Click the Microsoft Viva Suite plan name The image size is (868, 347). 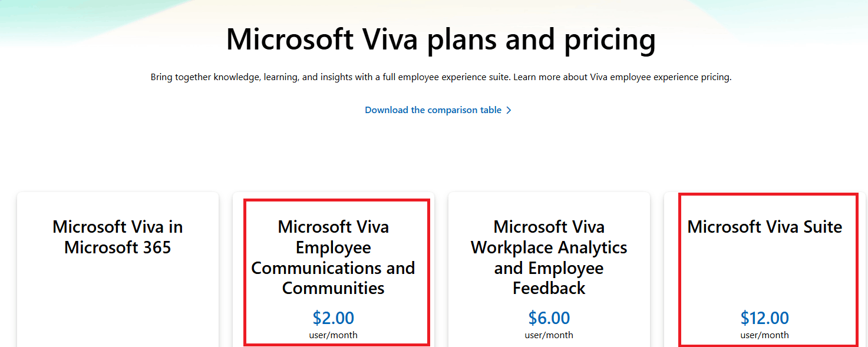tap(764, 226)
